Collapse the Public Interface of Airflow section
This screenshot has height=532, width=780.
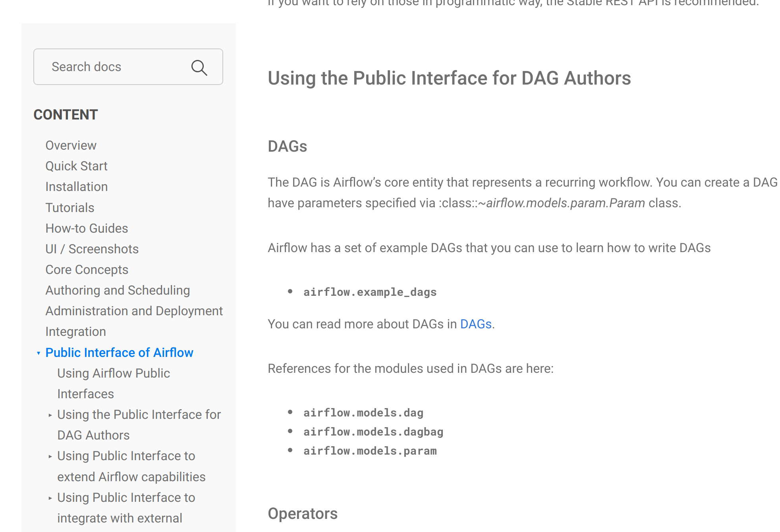39,353
